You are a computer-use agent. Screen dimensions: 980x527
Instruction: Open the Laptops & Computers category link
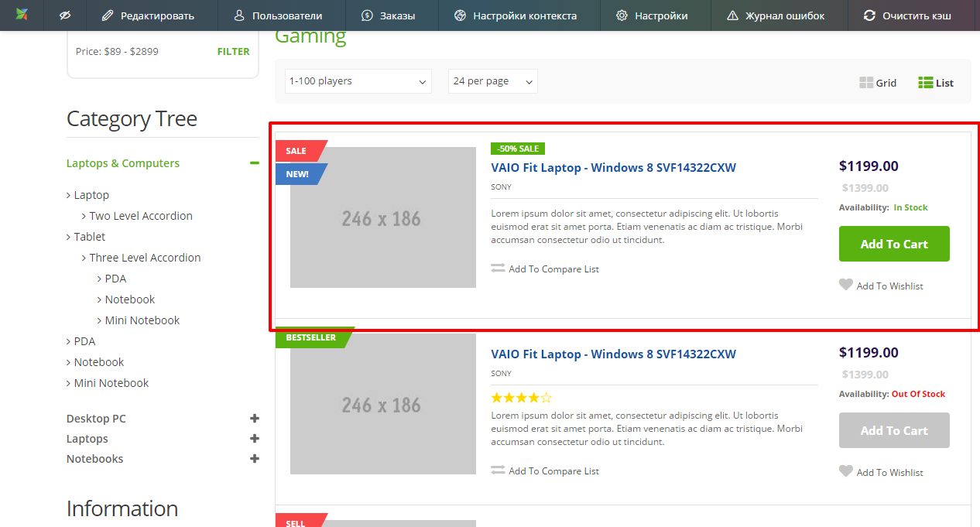(123, 163)
